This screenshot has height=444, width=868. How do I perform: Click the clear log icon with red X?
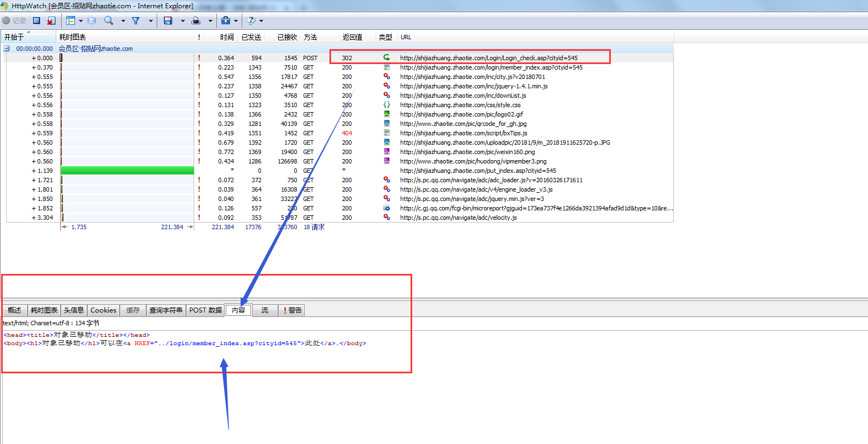pyautogui.click(x=51, y=20)
